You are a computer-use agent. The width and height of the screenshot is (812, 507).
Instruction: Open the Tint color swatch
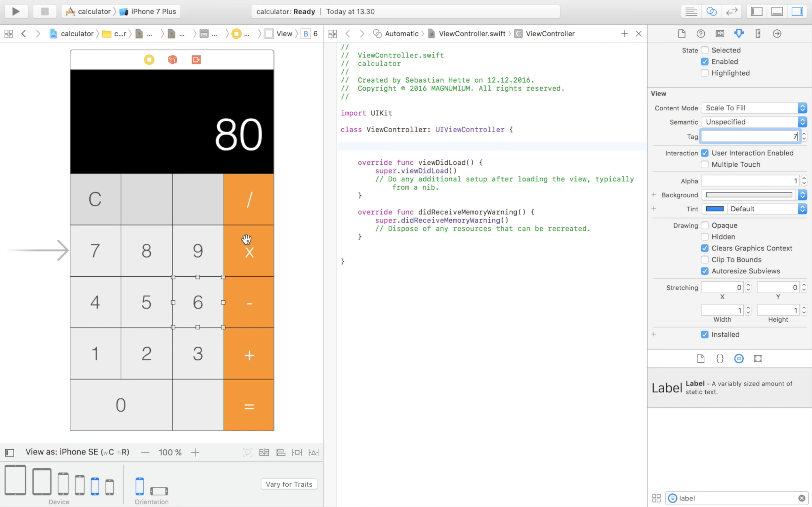coord(715,209)
